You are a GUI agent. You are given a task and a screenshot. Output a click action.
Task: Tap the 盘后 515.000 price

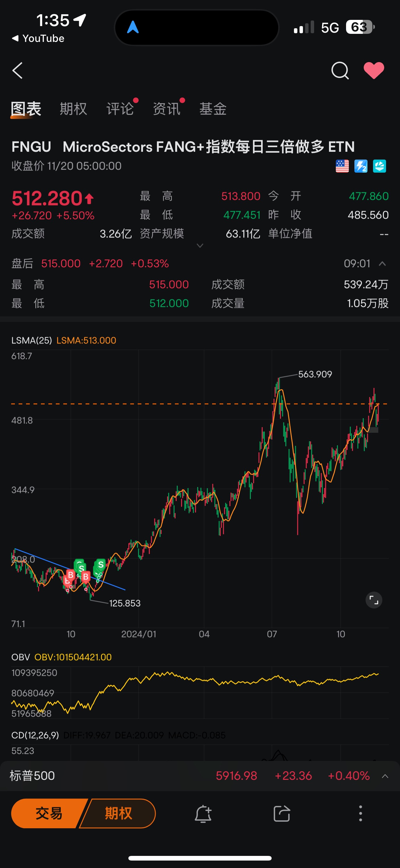tap(61, 264)
